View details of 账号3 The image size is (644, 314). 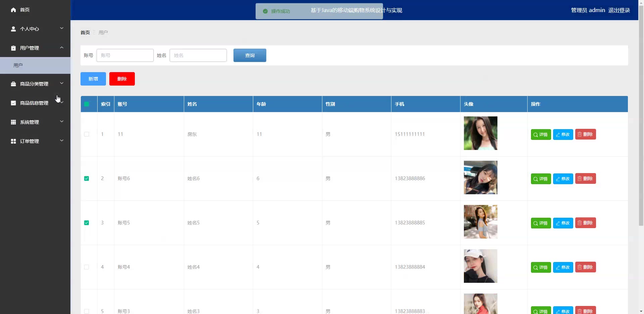pyautogui.click(x=541, y=310)
